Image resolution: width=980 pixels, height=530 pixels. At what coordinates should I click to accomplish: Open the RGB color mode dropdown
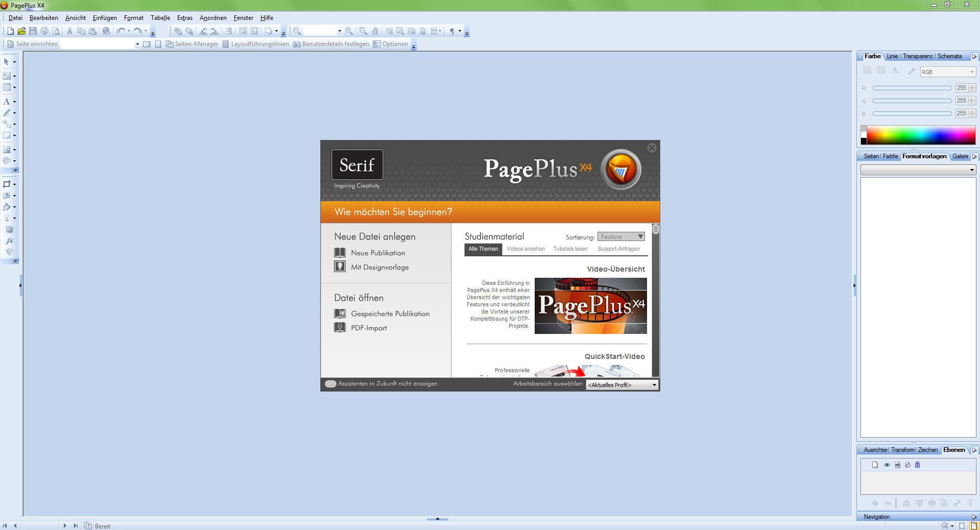[x=948, y=72]
